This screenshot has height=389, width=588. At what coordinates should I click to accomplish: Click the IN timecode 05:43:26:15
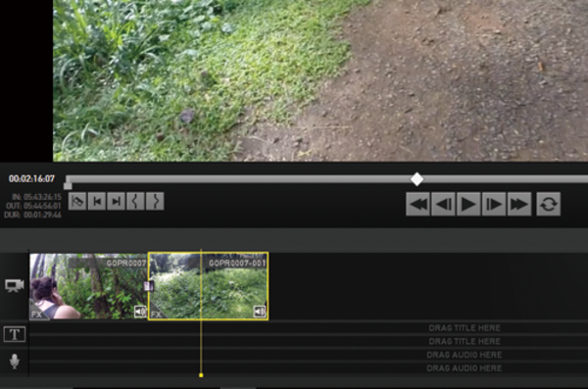(42, 197)
